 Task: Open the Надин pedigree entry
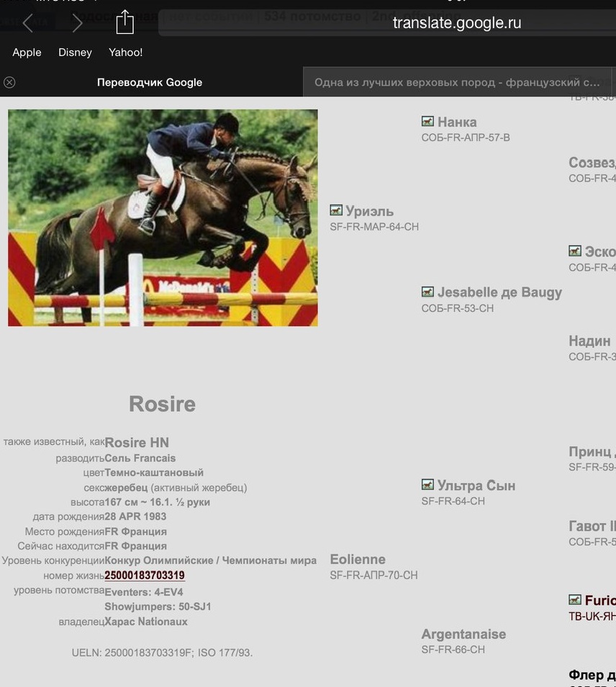click(x=589, y=341)
